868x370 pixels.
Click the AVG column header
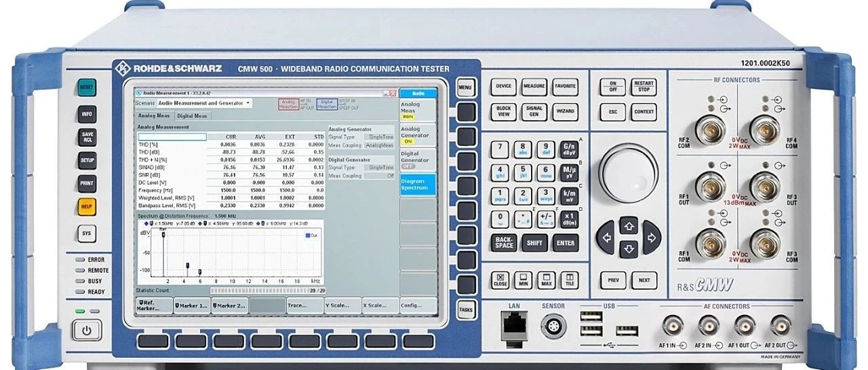click(260, 136)
